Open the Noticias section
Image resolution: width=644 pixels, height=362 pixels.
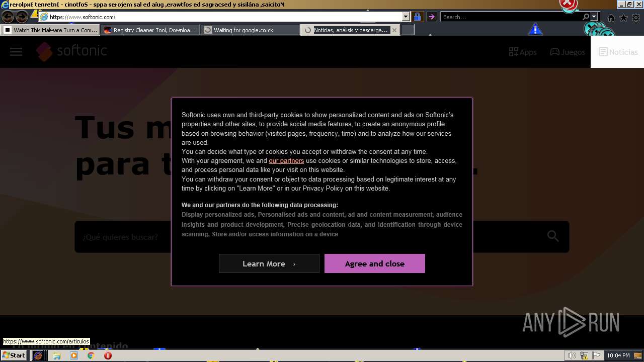pyautogui.click(x=618, y=52)
